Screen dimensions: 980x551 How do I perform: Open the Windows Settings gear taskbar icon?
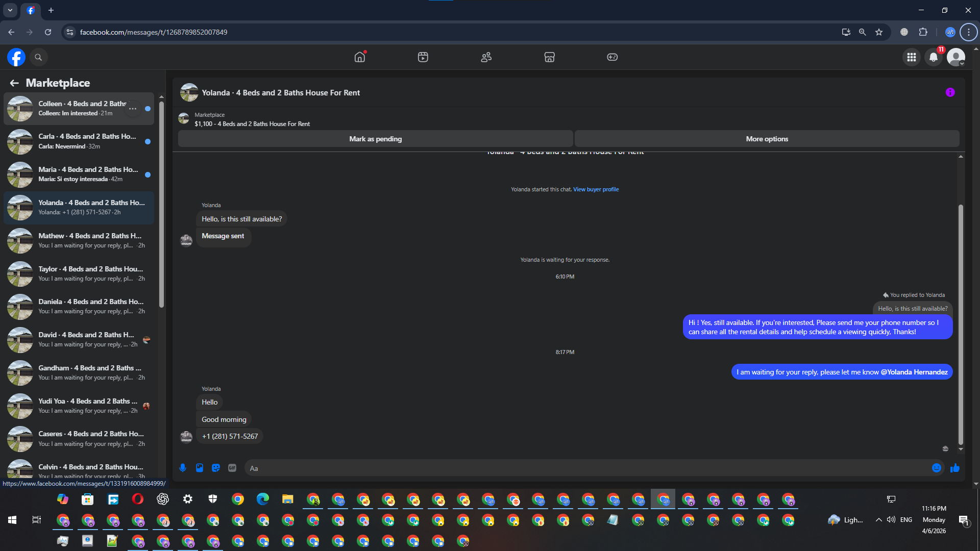[x=188, y=499]
